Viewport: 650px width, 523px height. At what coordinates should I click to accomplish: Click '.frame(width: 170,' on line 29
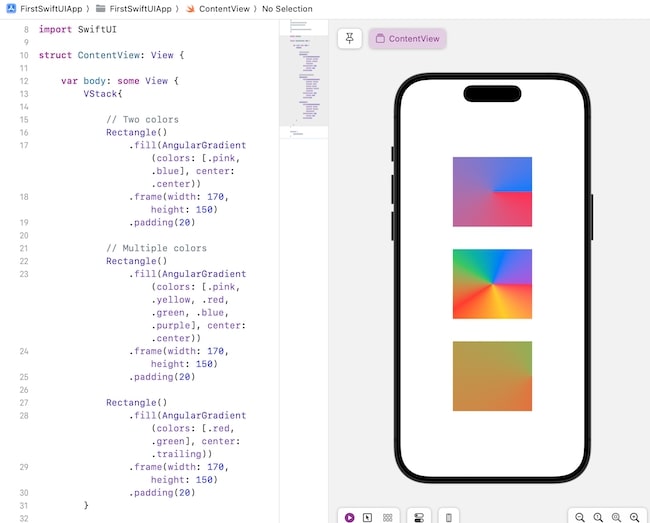(179, 467)
